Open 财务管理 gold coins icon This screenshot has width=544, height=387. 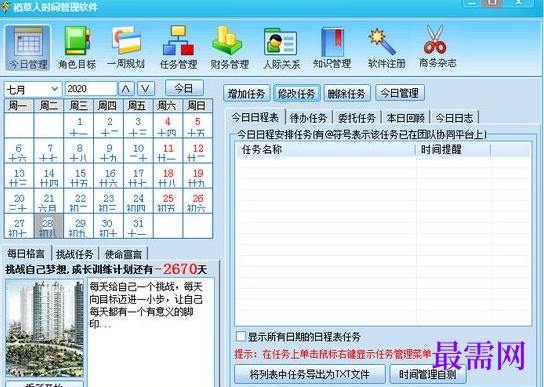(229, 48)
